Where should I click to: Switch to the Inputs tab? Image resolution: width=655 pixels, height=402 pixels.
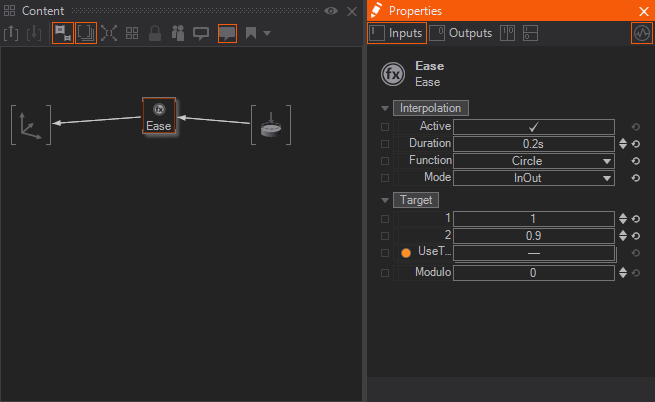(397, 33)
